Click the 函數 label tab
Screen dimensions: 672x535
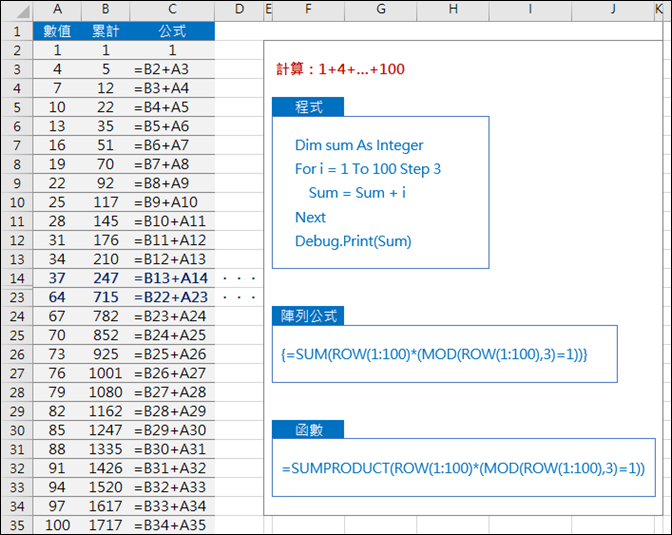click(308, 430)
